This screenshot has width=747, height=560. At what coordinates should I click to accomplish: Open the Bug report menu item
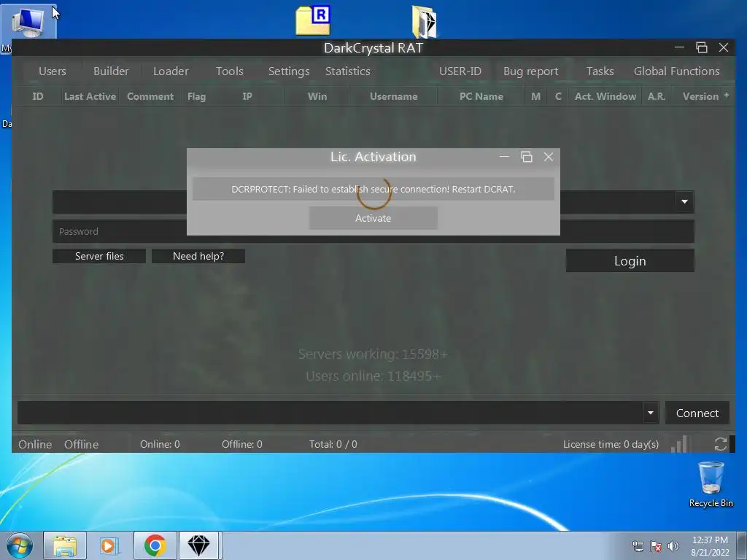[531, 71]
